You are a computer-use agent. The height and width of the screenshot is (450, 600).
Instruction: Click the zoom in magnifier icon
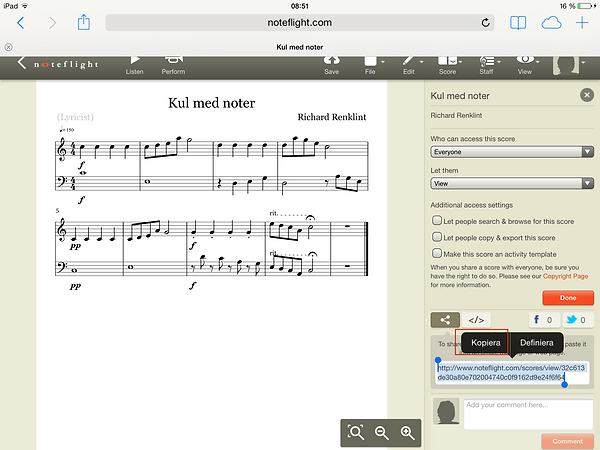(407, 433)
